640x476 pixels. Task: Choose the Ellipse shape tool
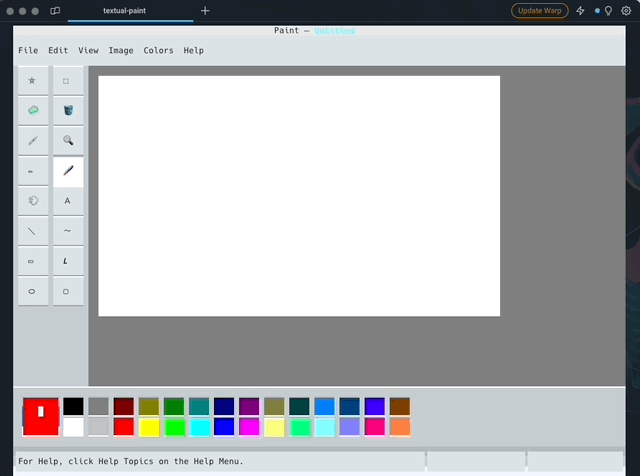32,291
